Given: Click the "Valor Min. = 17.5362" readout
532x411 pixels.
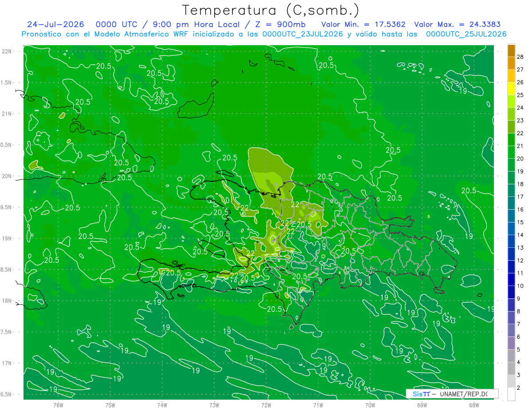Looking at the screenshot, I should pos(364,24).
